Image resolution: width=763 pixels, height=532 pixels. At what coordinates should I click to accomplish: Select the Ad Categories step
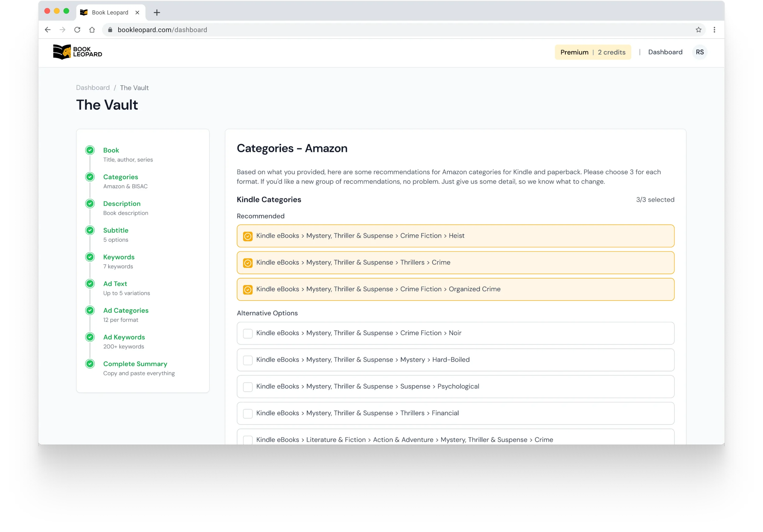click(x=126, y=310)
